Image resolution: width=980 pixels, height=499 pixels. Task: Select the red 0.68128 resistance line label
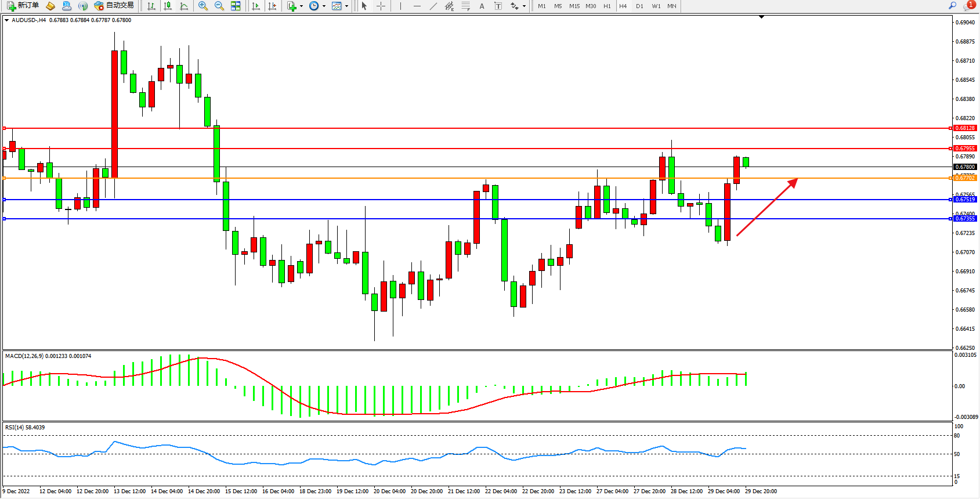pyautogui.click(x=965, y=128)
